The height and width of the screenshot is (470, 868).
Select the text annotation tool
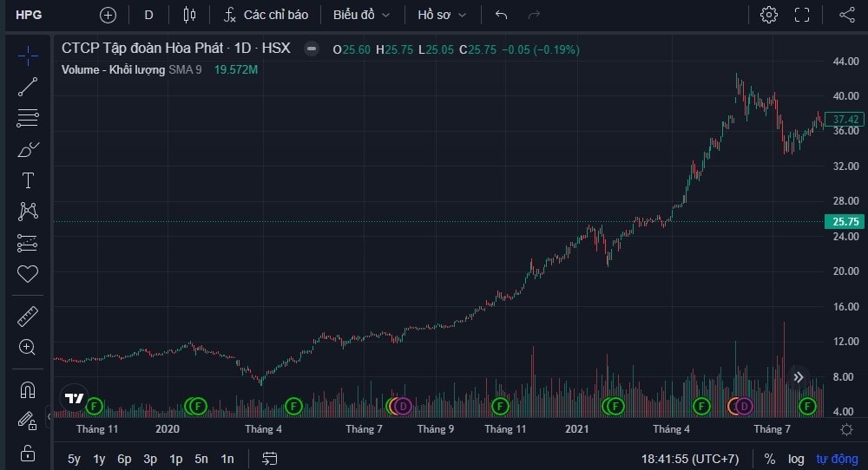(28, 180)
